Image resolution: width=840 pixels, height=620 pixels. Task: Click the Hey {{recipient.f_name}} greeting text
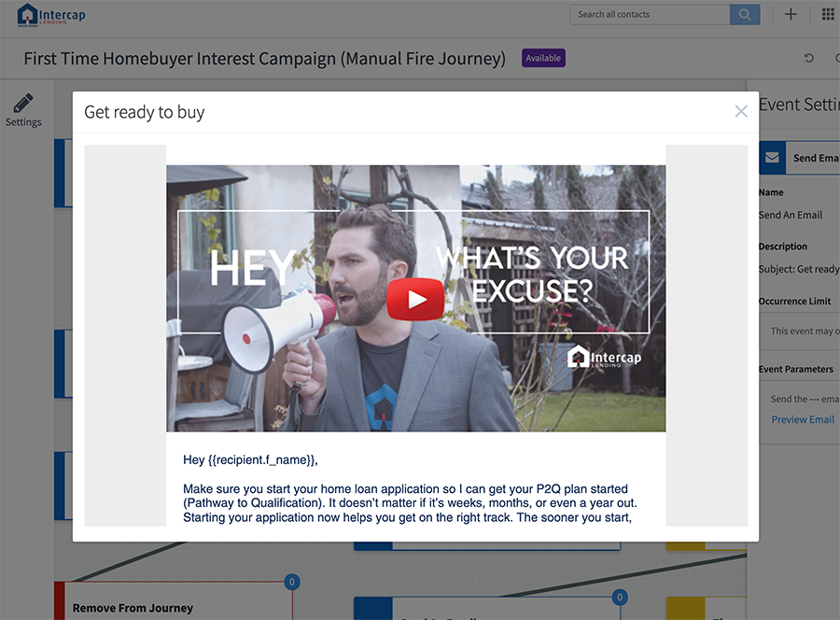tap(250, 459)
